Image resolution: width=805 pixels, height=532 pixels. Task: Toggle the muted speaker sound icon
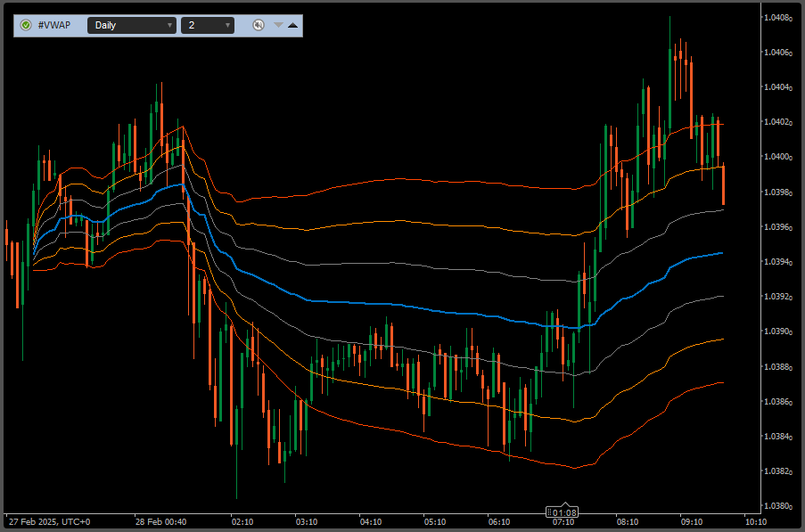258,25
